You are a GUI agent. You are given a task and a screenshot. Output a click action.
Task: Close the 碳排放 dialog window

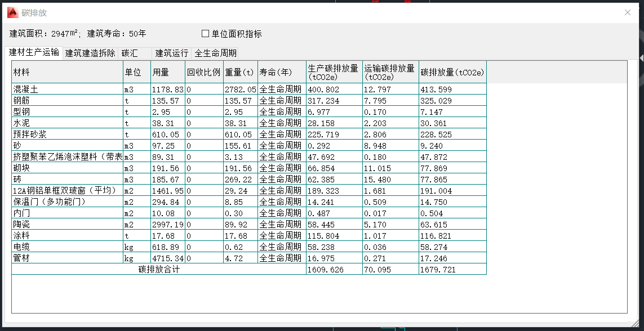coord(628,12)
